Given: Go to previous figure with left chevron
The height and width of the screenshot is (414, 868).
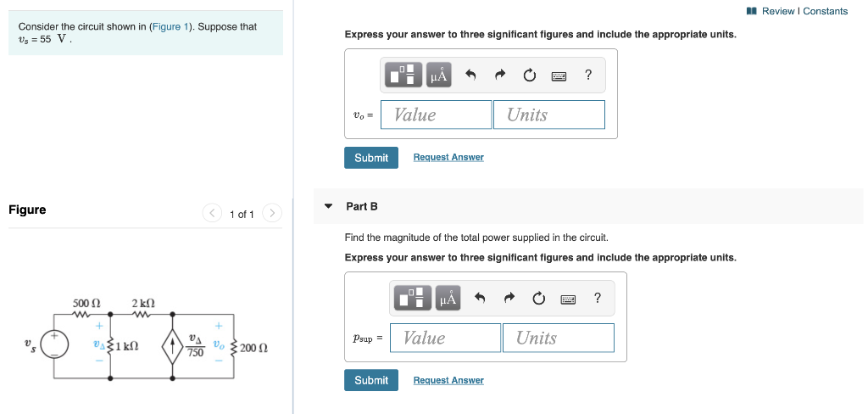Looking at the screenshot, I should pyautogui.click(x=212, y=213).
